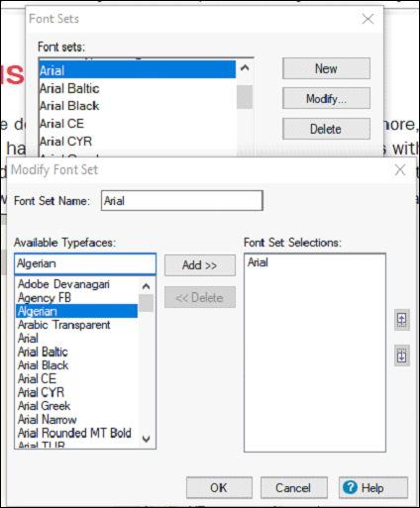Image resolution: width=420 pixels, height=508 pixels.
Task: Close the Font Sets dialog
Action: 367,19
